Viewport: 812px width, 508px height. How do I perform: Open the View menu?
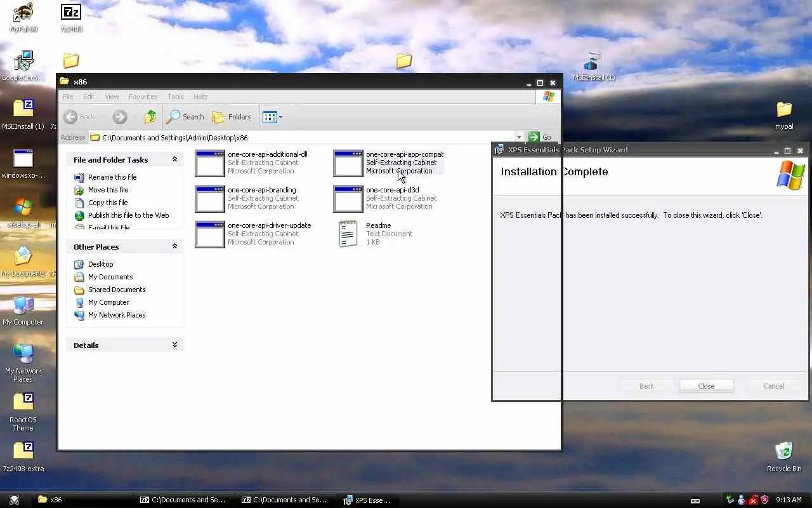(112, 97)
